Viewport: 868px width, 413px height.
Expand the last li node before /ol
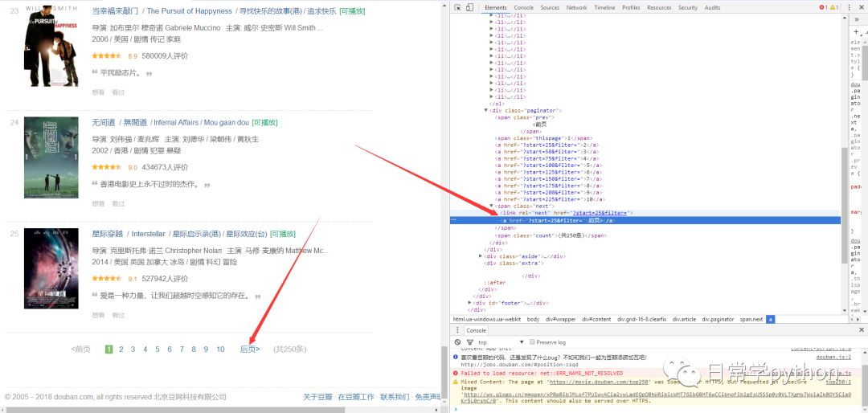492,97
